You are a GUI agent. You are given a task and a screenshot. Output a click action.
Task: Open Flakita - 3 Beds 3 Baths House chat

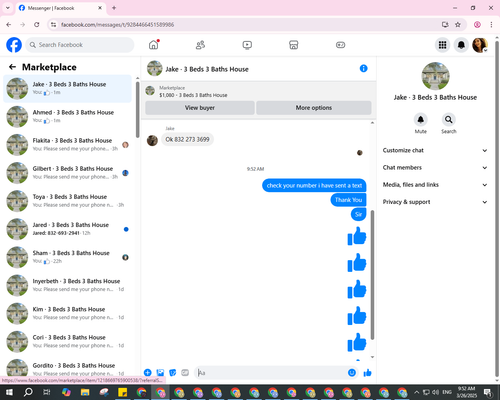pos(68,145)
